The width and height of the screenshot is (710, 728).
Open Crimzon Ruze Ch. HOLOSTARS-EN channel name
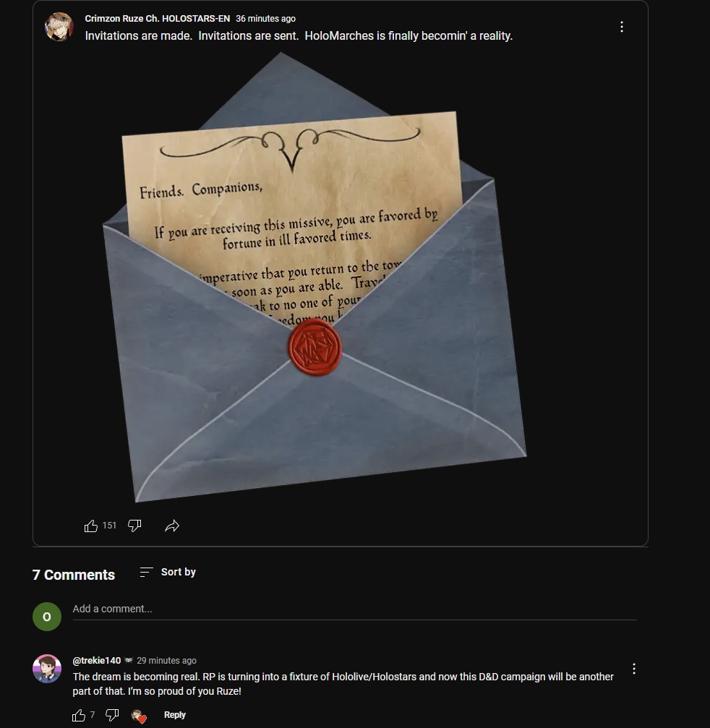pos(158,19)
